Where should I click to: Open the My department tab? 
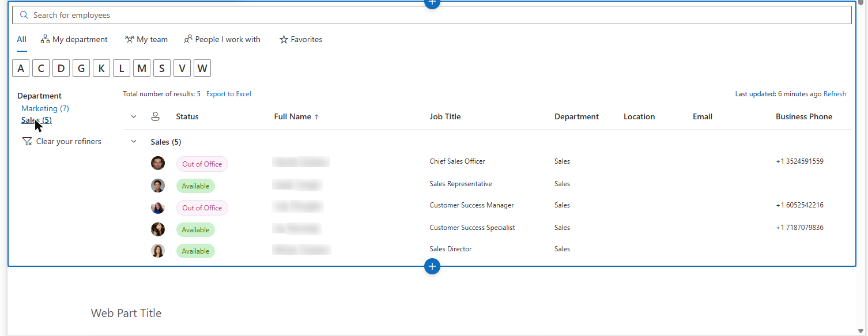[74, 39]
